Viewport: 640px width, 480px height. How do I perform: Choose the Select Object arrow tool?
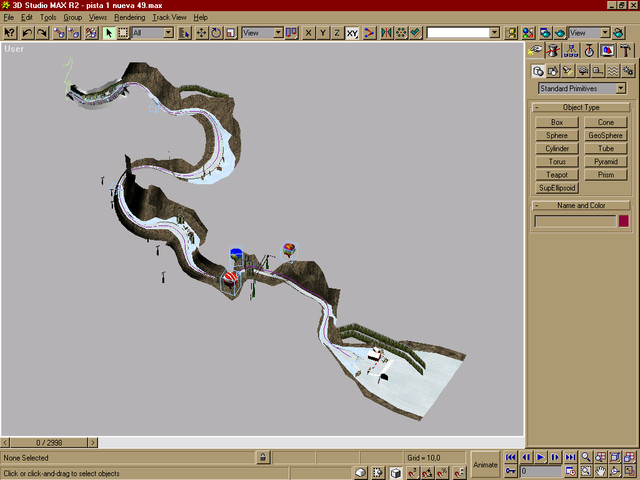109,33
